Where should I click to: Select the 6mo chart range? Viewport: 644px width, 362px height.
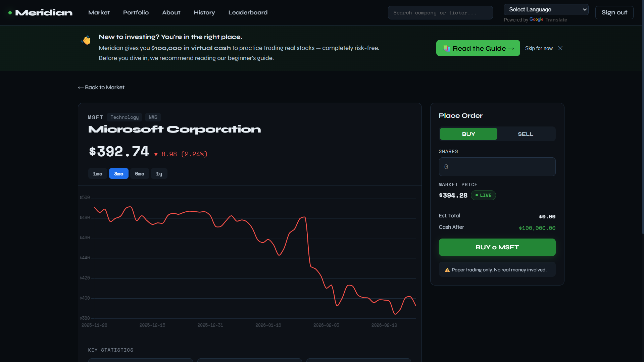click(x=140, y=173)
